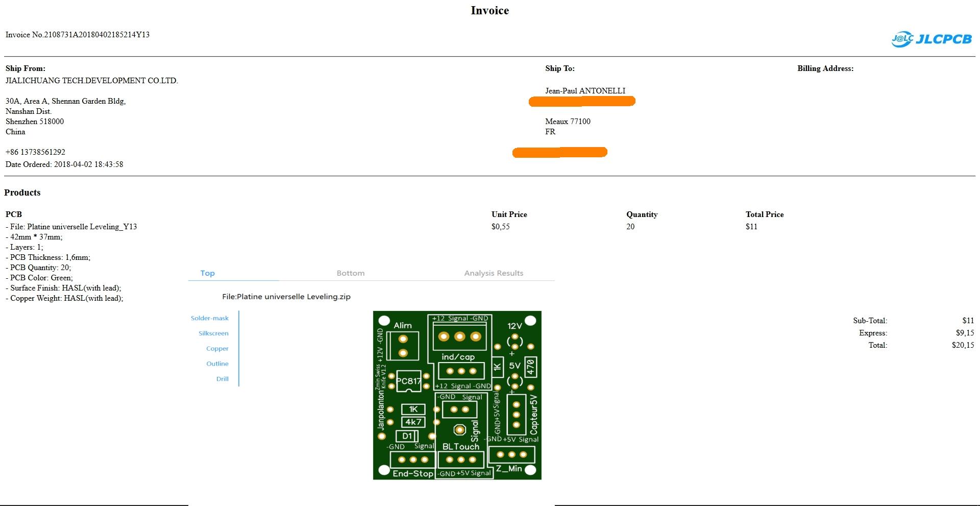Click '30A, Area A, Shennan Garden Bldg,' line
The image size is (980, 506).
66,101
